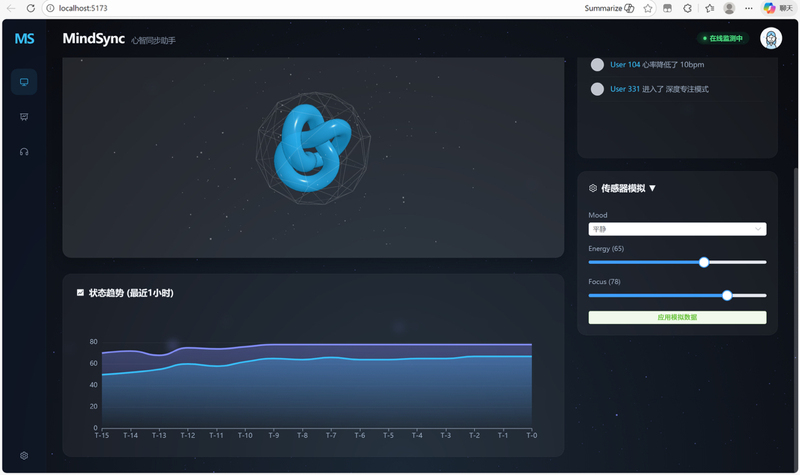Open the monitor dashboard sidebar icon
Image resolution: width=800 pixels, height=475 pixels.
click(24, 82)
